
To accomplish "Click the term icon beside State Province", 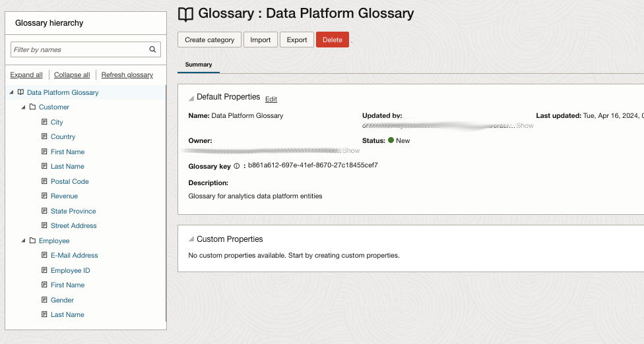I will click(x=44, y=211).
